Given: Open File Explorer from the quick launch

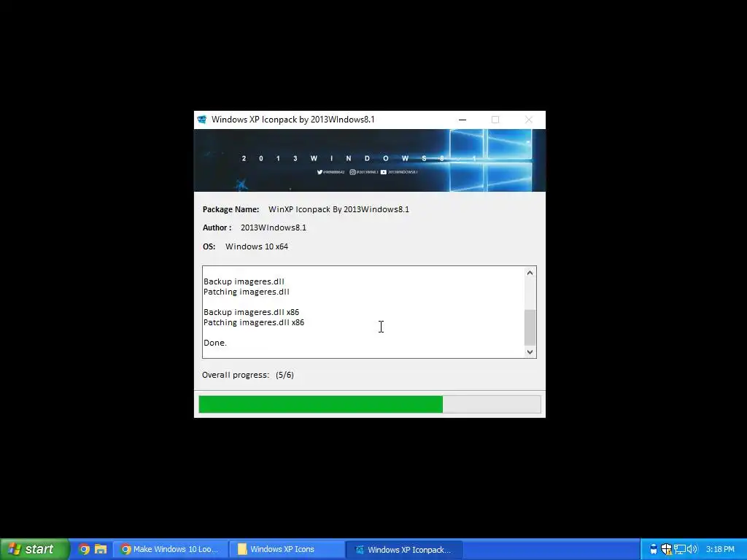Looking at the screenshot, I should (x=101, y=549).
